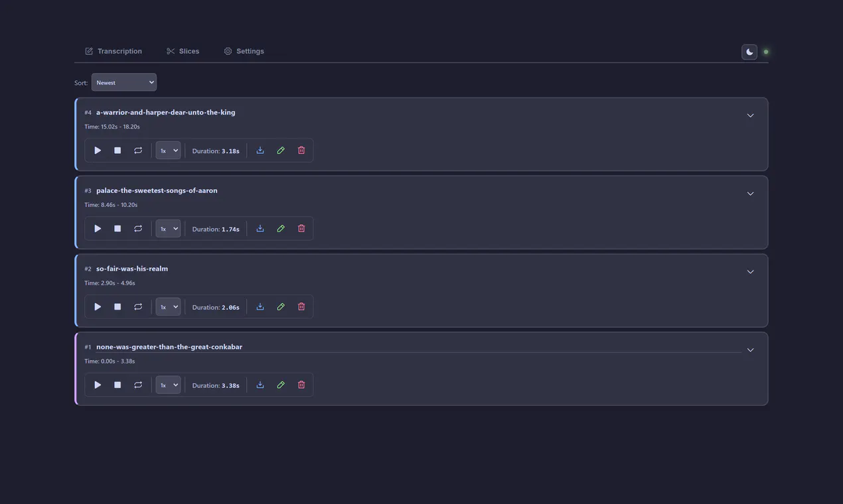Expand the palace-the-sweetest-songs-of-aaron slice card
Screen dimensions: 843x504
[751, 194]
